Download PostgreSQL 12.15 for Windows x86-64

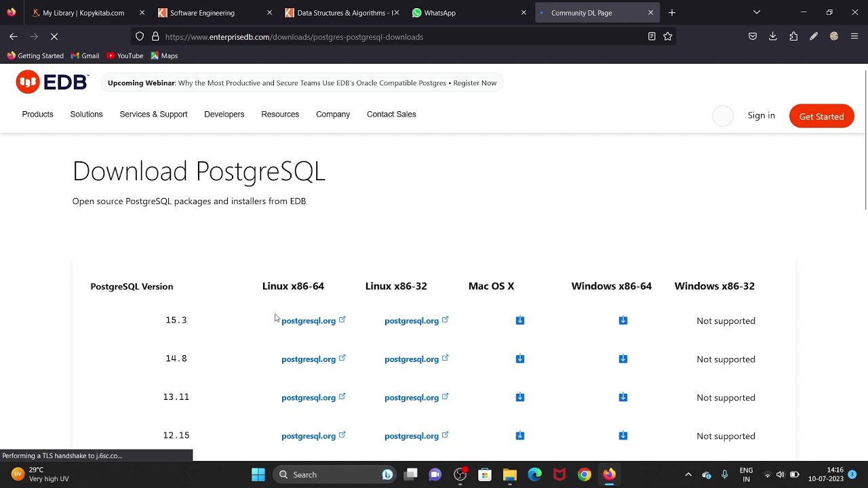pyautogui.click(x=623, y=436)
